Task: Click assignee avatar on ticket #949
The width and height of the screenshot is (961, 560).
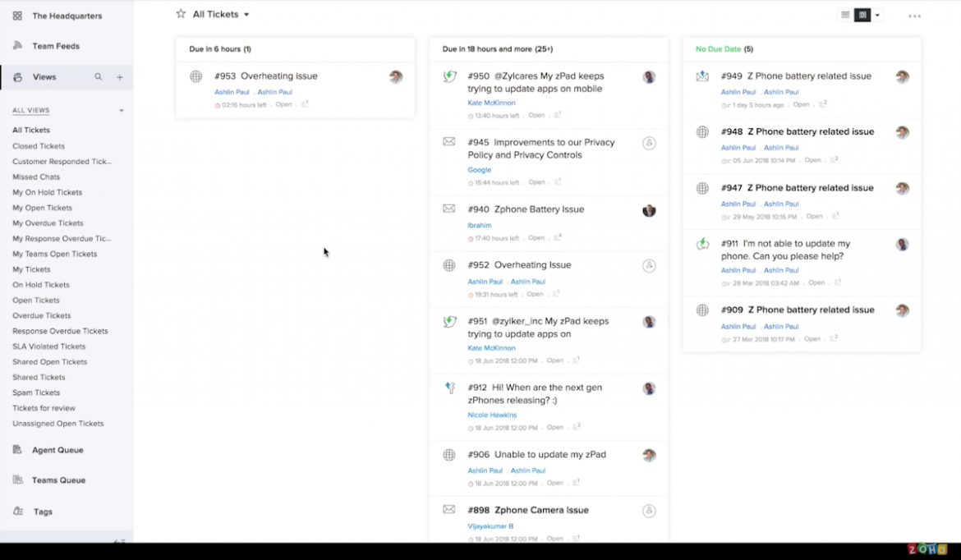Action: click(902, 76)
